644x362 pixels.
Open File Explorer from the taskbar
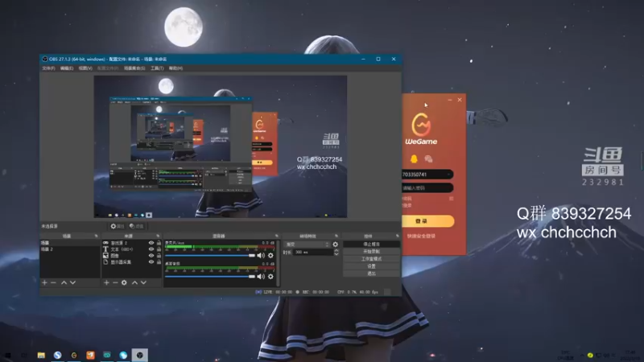pyautogui.click(x=41, y=355)
